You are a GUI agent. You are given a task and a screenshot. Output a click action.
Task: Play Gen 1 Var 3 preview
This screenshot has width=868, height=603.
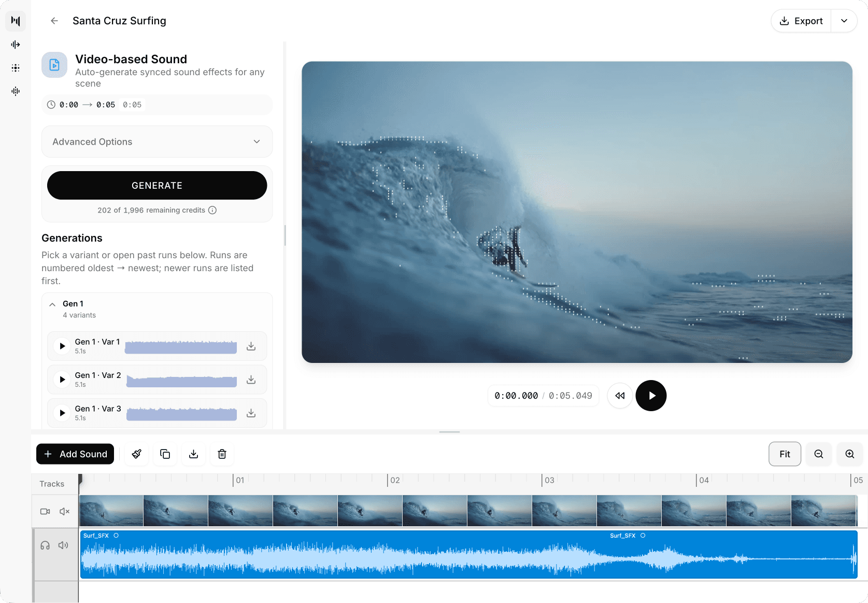[x=62, y=413]
